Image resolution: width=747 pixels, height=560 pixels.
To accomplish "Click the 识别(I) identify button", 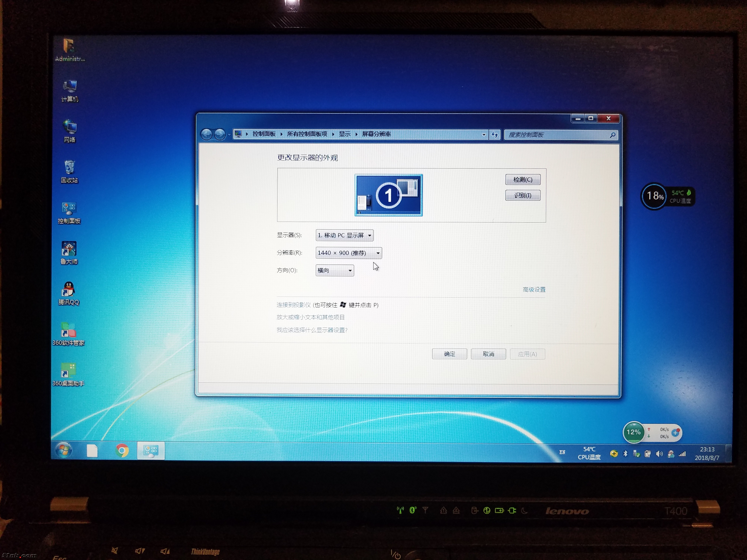I will click(523, 195).
